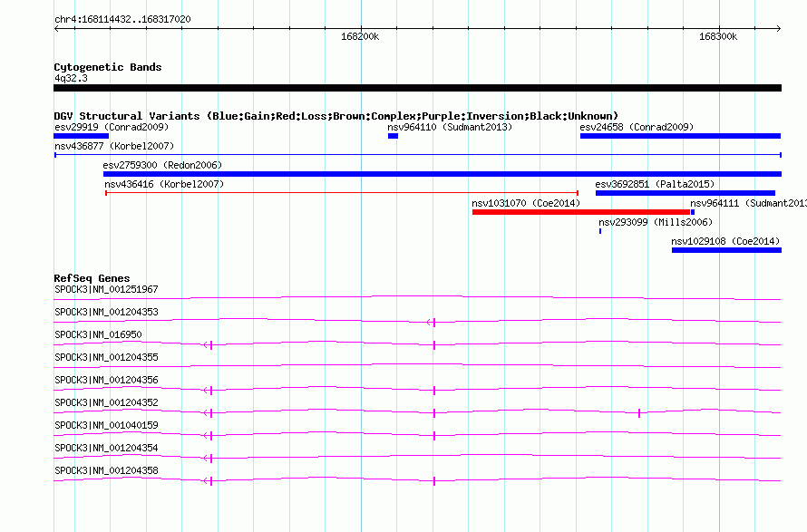This screenshot has width=807, height=532.
Task: Click the left exon arrow on NM_001040159 track
Action: [208, 436]
